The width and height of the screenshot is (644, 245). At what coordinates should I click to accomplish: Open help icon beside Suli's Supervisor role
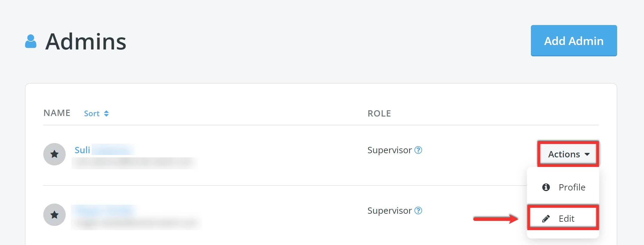coord(418,150)
